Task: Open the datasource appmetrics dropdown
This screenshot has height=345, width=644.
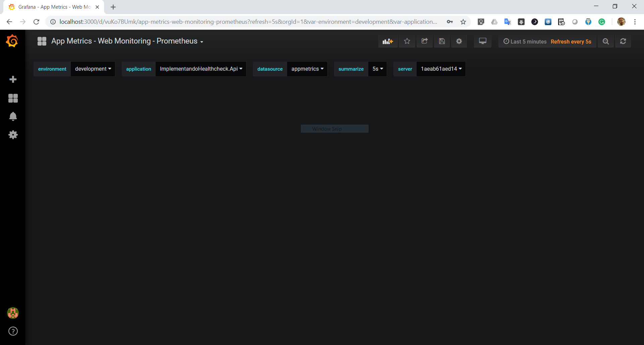Action: [x=307, y=69]
